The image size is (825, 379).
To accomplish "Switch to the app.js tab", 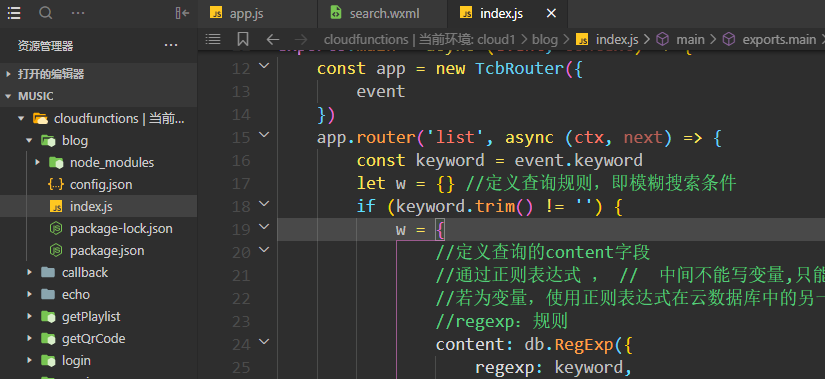I will [x=258, y=14].
